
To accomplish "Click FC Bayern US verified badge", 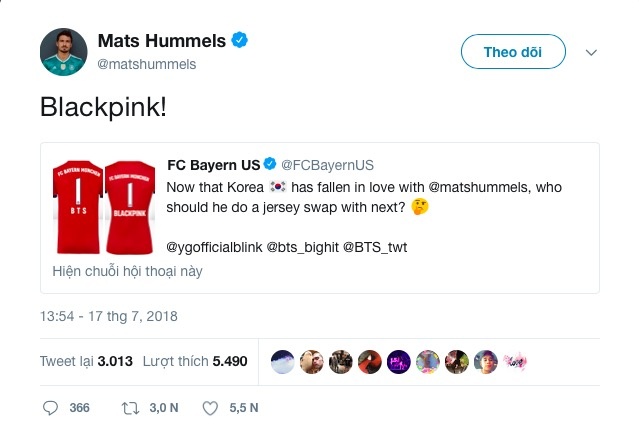I will click(270, 164).
